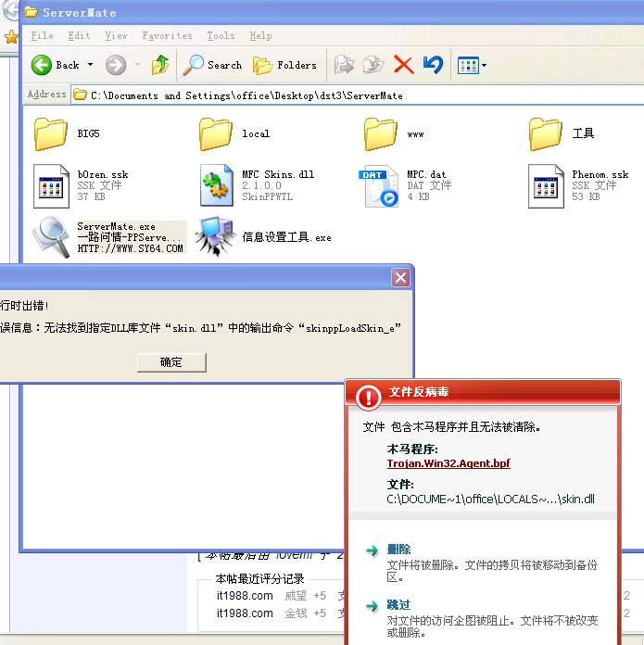Open the Views dropdown button
The width and height of the screenshot is (644, 645).
point(472,65)
